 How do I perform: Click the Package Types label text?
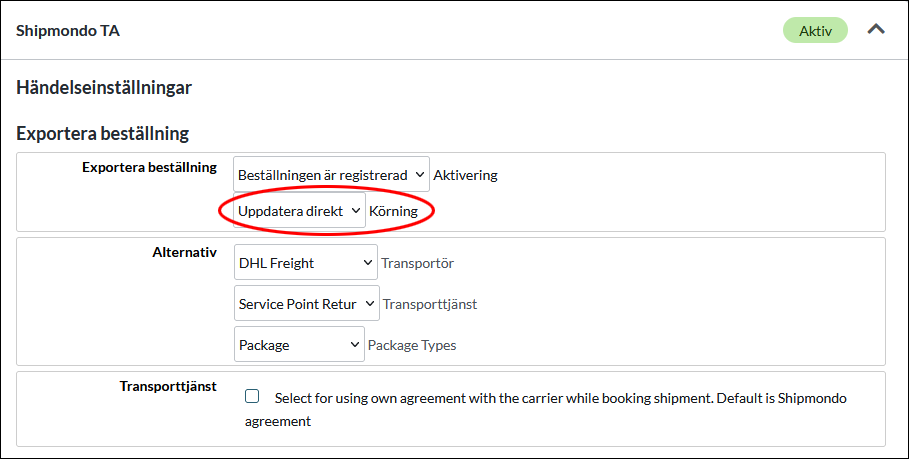pos(412,345)
